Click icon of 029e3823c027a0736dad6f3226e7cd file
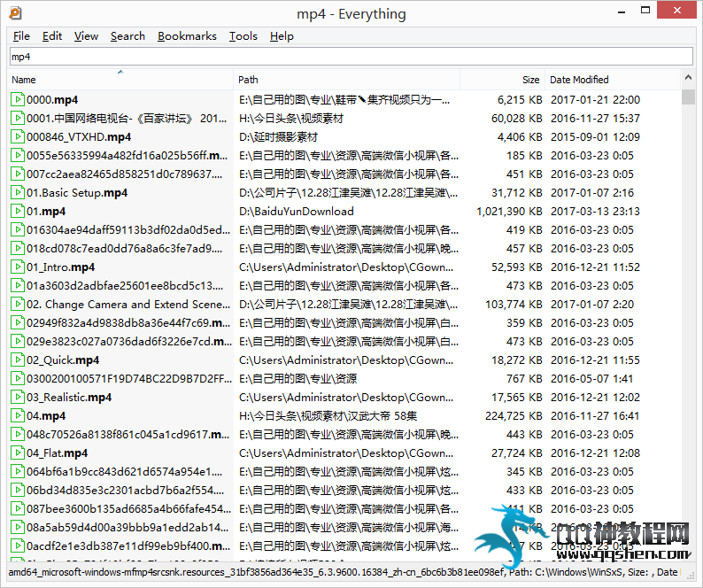 [x=17, y=341]
